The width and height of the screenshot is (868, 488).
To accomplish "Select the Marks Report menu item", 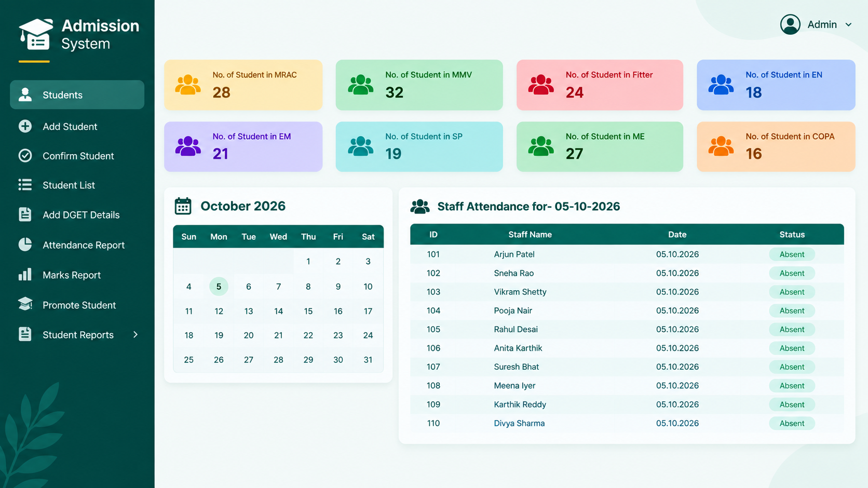I will click(77, 275).
